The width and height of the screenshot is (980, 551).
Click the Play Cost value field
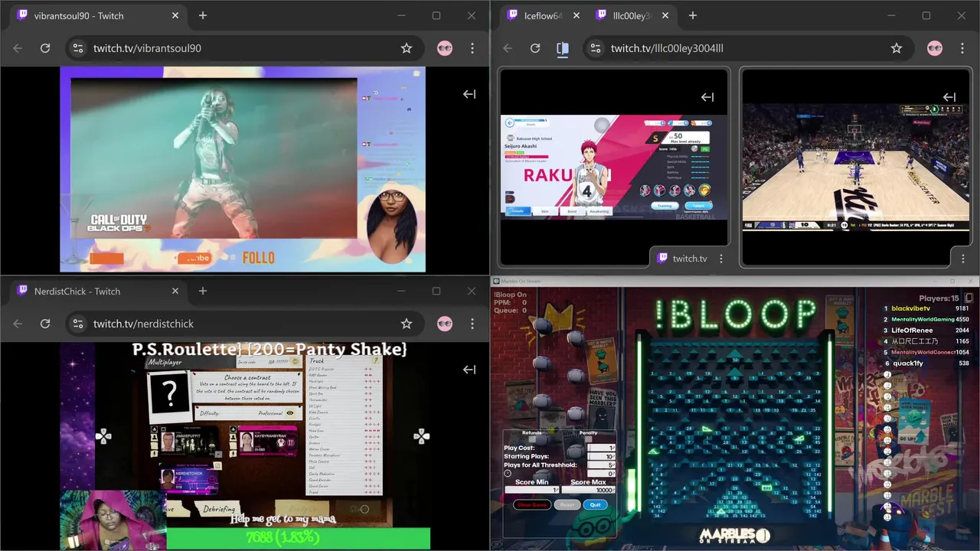pos(601,448)
